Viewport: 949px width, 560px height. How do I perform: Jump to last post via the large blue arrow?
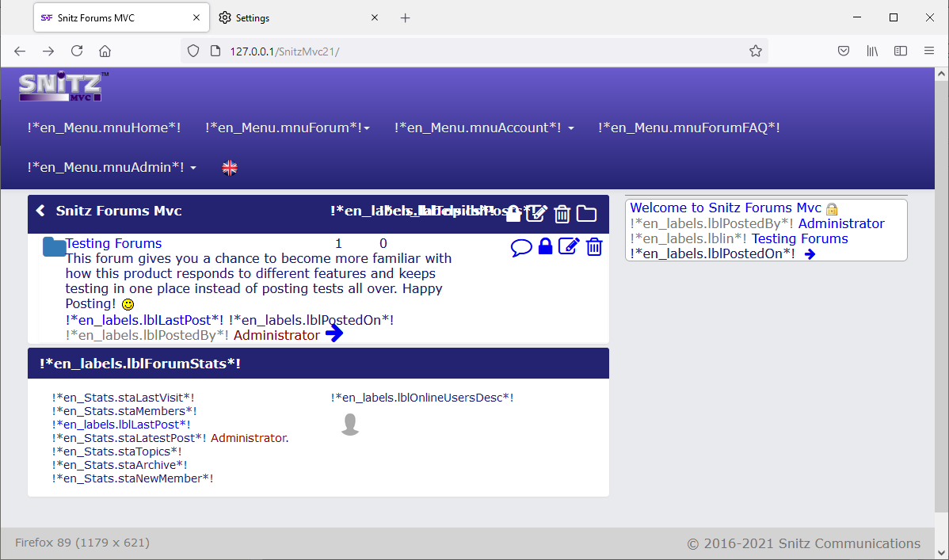(334, 334)
